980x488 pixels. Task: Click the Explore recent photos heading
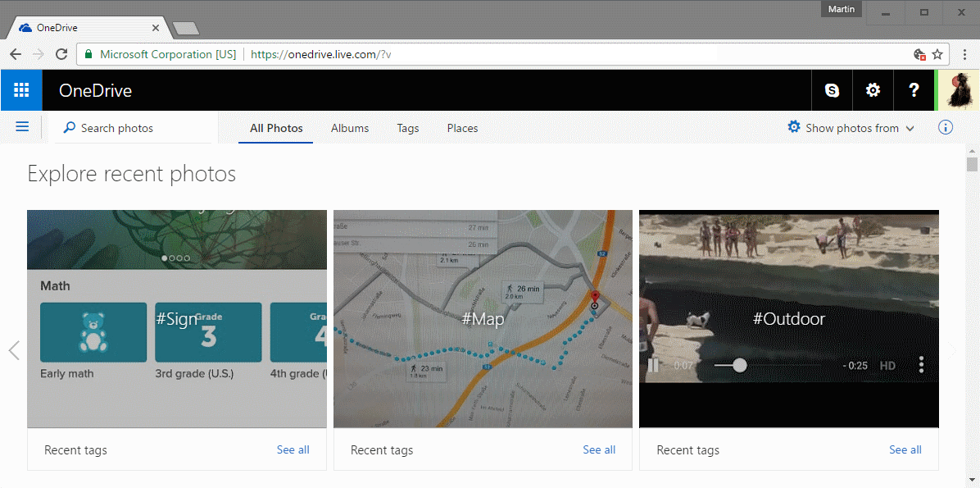(x=132, y=174)
